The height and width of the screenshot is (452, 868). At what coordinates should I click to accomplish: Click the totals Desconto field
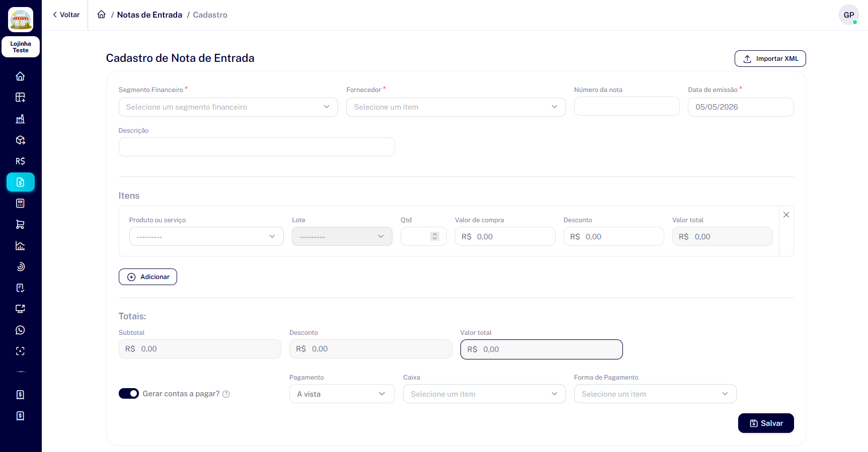371,349
